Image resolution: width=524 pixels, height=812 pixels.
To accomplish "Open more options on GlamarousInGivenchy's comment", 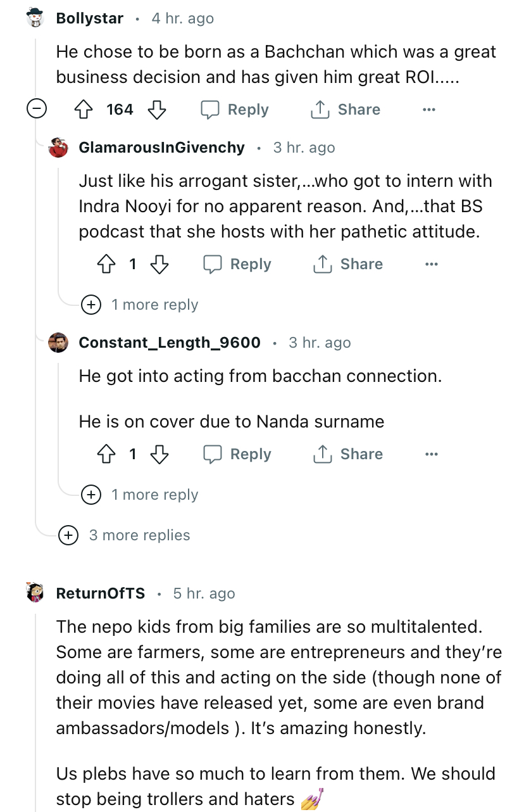I will [x=432, y=264].
